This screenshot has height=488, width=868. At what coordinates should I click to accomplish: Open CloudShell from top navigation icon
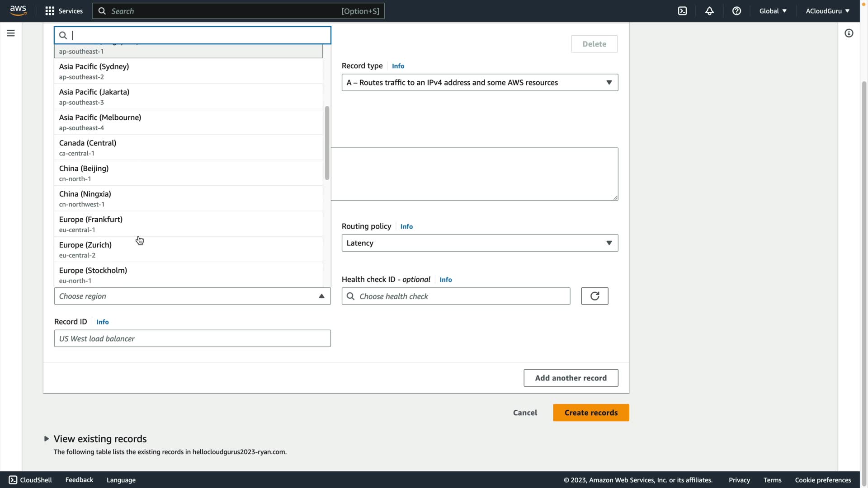click(682, 11)
